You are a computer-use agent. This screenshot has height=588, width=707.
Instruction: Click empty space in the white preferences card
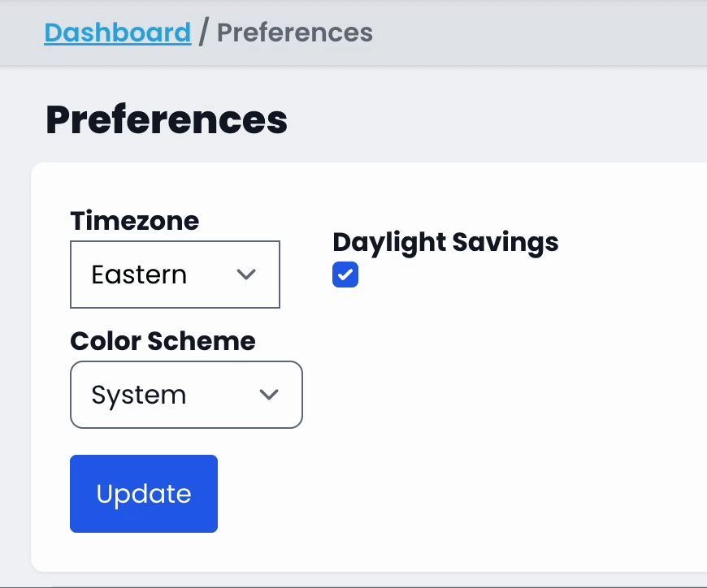(x=504, y=422)
